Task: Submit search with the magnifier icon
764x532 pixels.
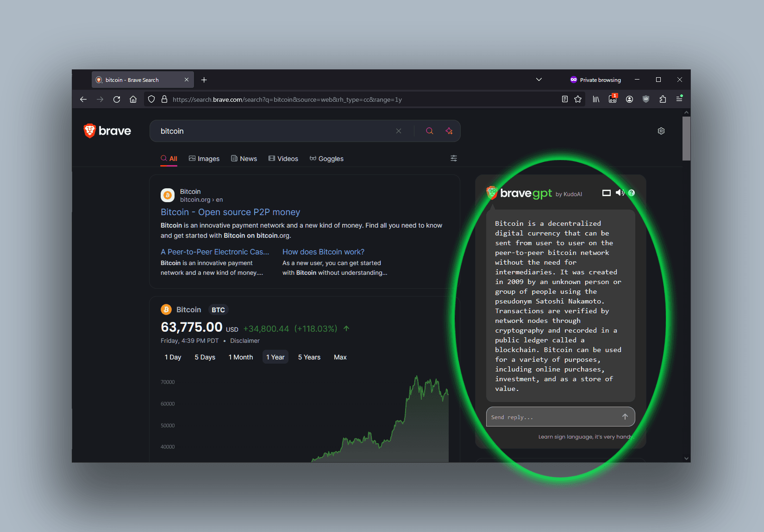Action: pyautogui.click(x=430, y=131)
